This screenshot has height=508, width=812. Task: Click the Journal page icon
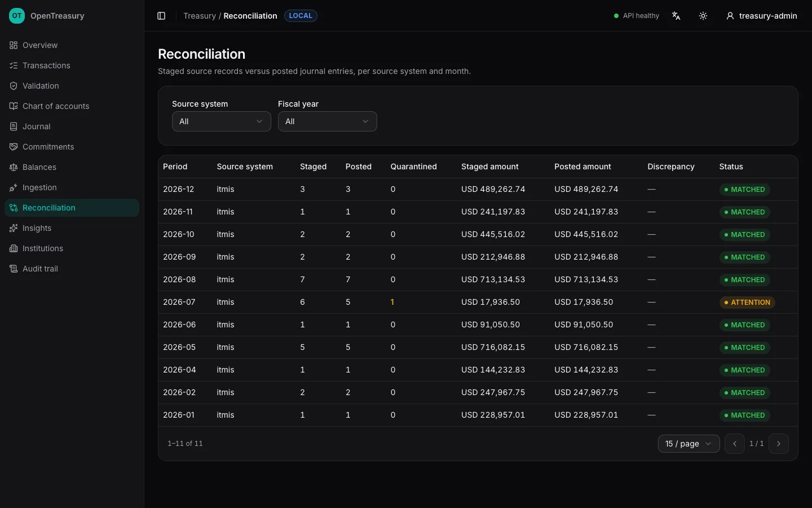click(14, 126)
